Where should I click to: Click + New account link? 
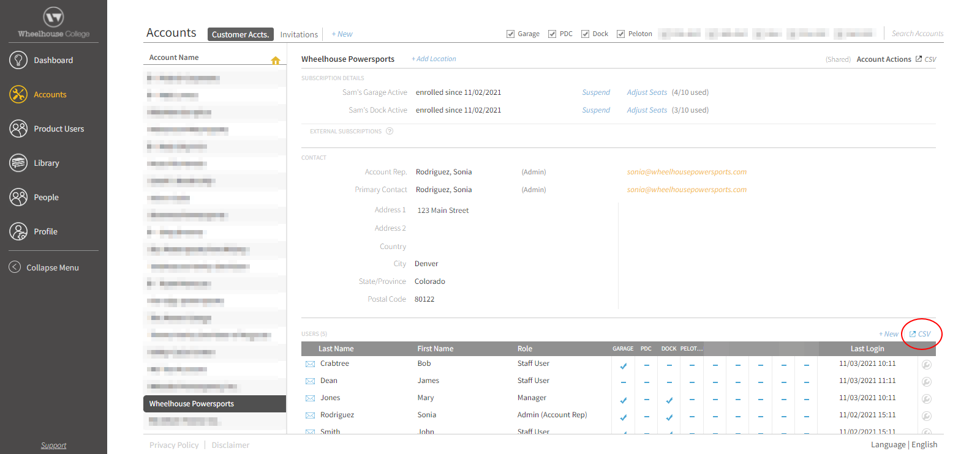pyautogui.click(x=342, y=34)
